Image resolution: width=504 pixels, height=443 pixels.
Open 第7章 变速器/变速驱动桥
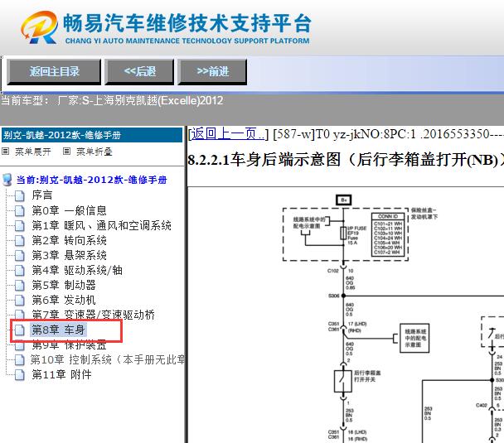coord(93,315)
